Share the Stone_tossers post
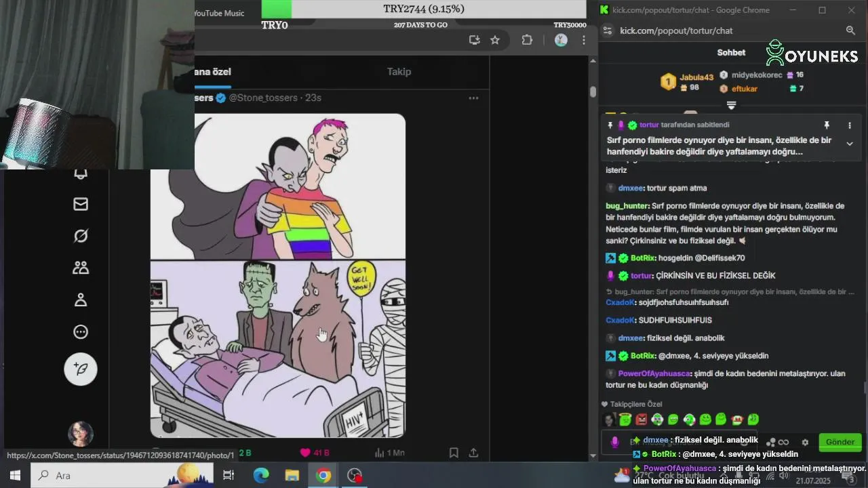The image size is (868, 488). coord(473,453)
